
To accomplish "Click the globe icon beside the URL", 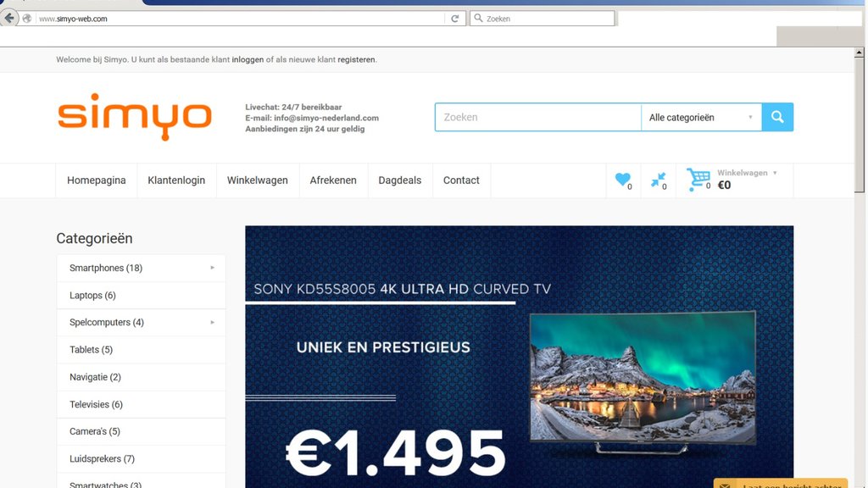I will click(x=26, y=19).
